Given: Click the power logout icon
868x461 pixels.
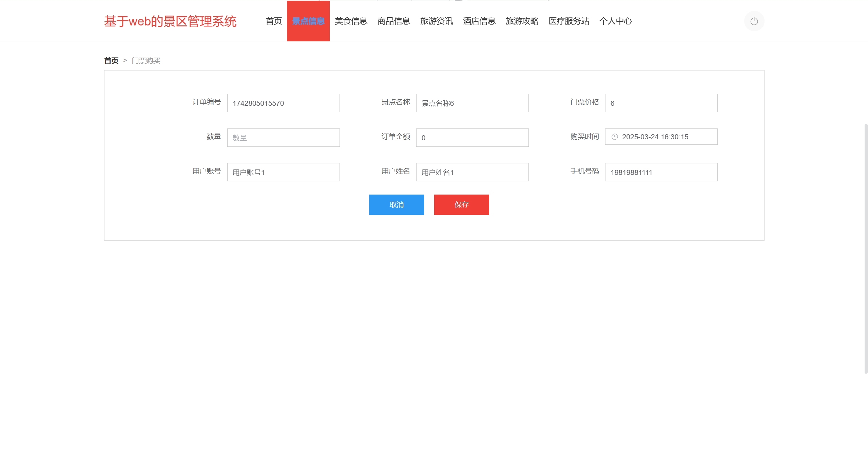Looking at the screenshot, I should point(754,21).
